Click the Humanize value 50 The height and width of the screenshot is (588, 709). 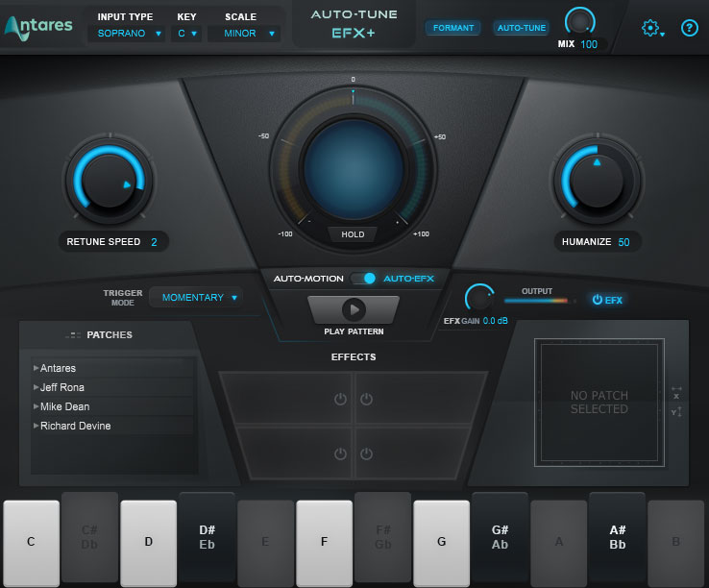[x=624, y=242]
